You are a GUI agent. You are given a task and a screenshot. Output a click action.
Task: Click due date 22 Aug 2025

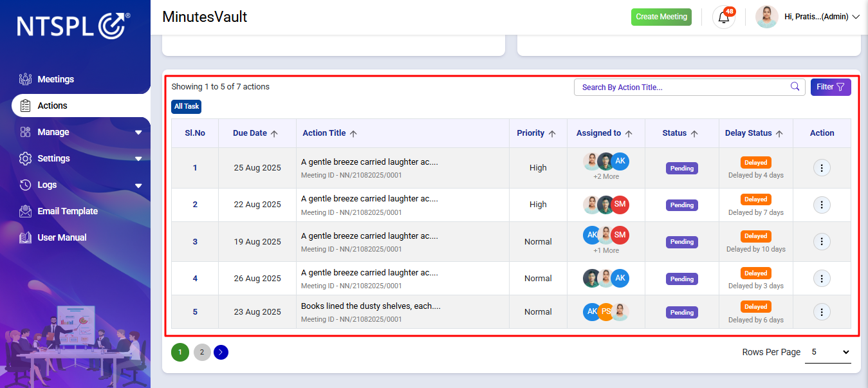[257, 205]
